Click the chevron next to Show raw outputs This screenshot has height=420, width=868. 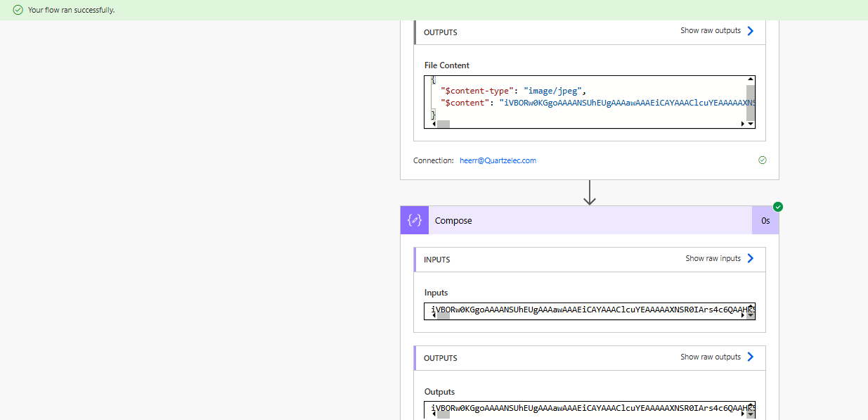click(750, 30)
